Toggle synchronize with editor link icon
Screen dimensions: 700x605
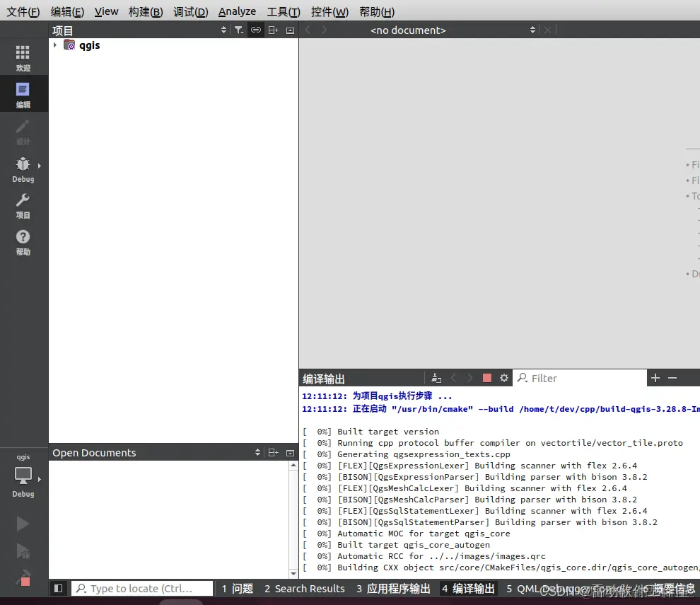pos(256,30)
